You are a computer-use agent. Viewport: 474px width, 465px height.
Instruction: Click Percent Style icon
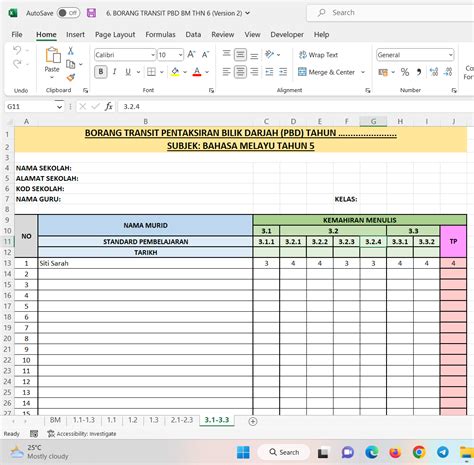point(405,72)
